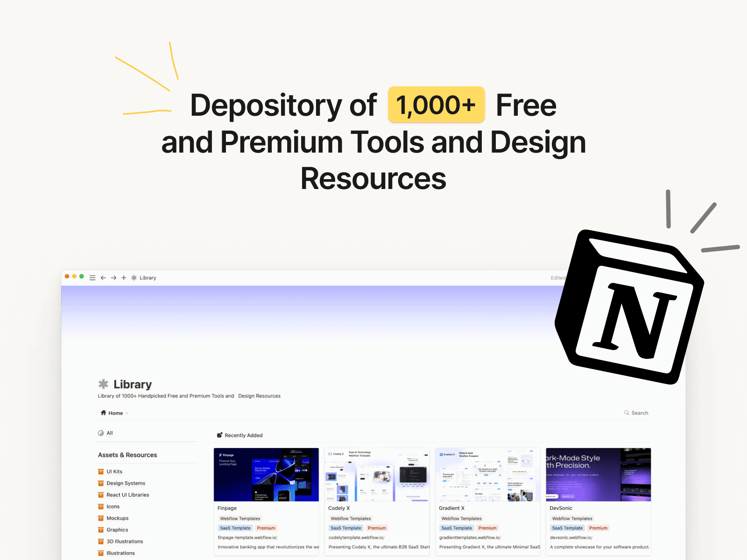Image resolution: width=747 pixels, height=560 pixels.
Task: Click the Library description subtitle text
Action: [x=189, y=396]
